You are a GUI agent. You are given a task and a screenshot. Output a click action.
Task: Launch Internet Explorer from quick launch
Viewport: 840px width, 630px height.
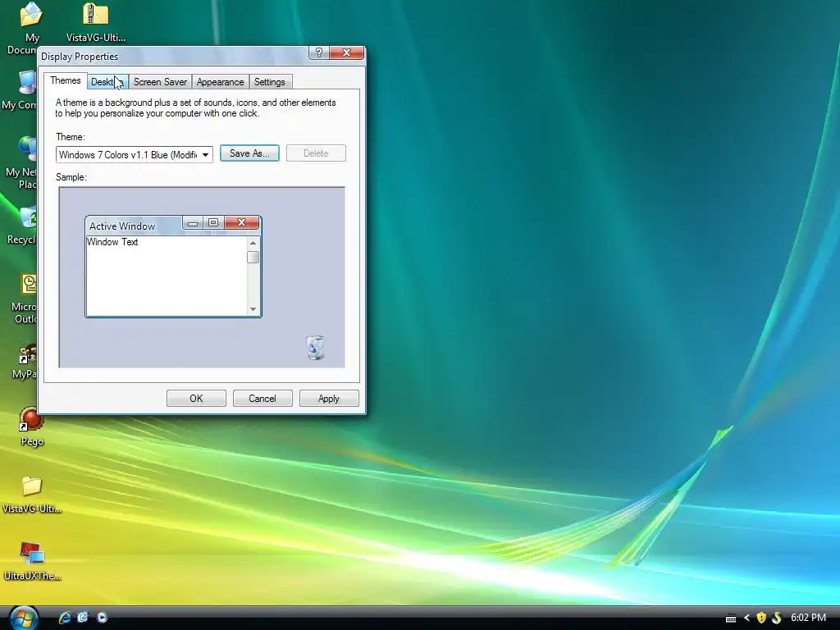(x=65, y=618)
